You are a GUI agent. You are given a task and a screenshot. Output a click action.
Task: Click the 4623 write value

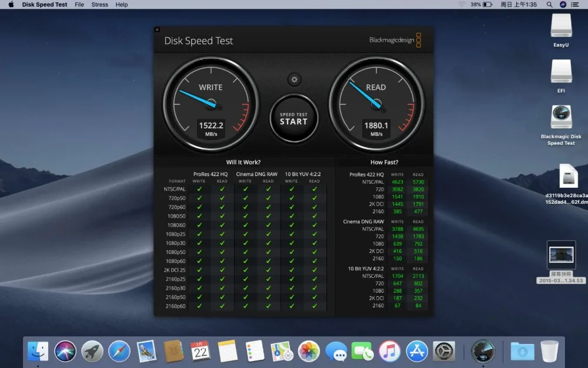point(397,182)
